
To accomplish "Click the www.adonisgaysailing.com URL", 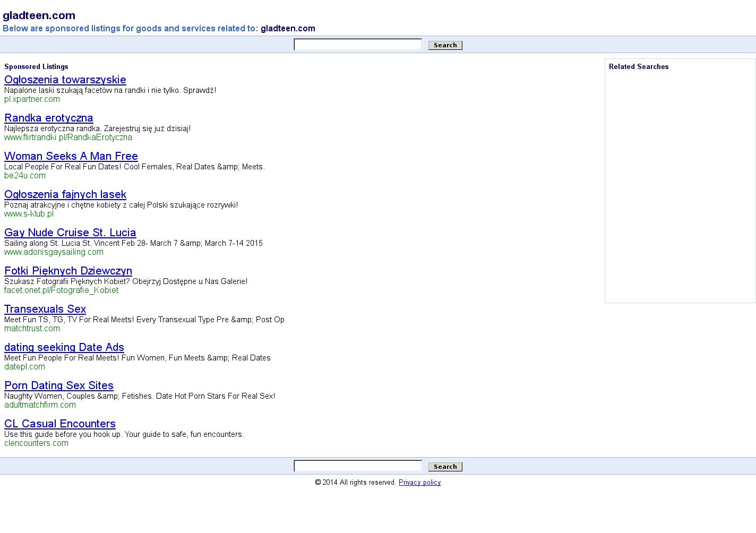I will pyautogui.click(x=54, y=252).
